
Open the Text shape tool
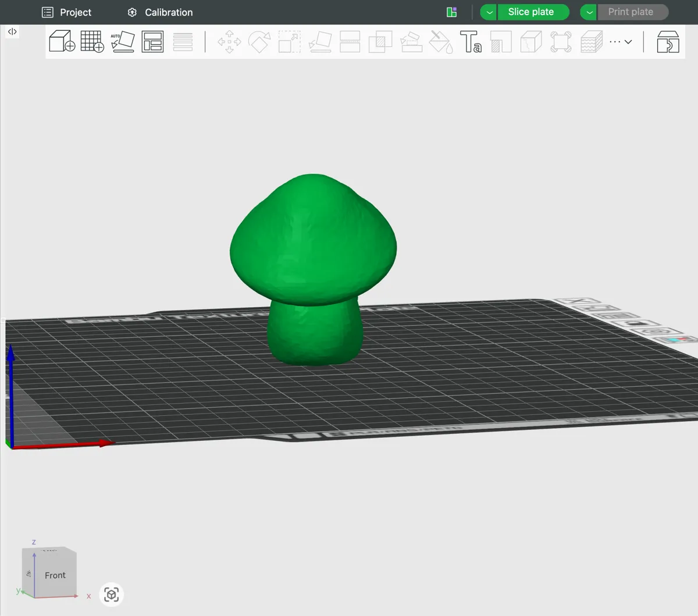point(471,41)
